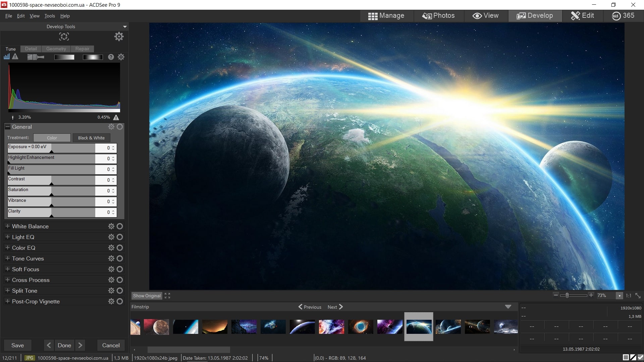Open Light EQ settings gear
Screen dimensions: 644x362
pos(111,237)
